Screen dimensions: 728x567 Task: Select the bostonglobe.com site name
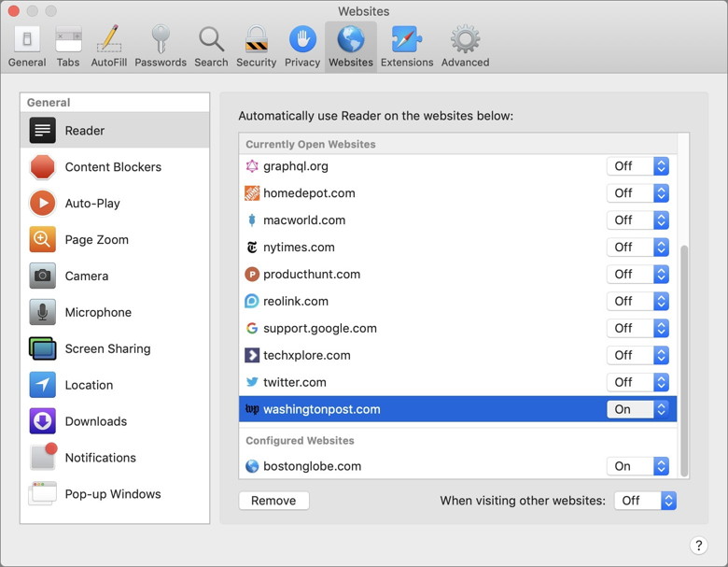[x=312, y=466]
